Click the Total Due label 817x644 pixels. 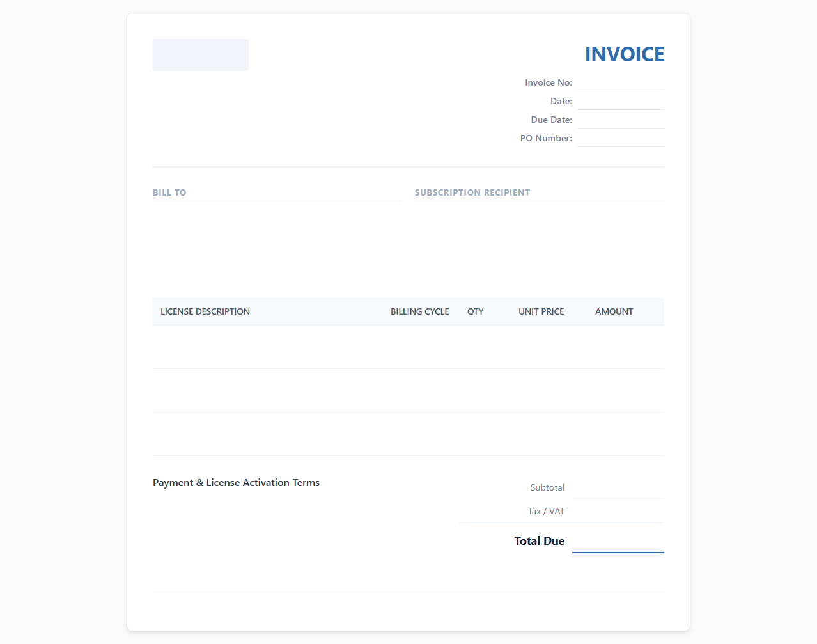coord(540,541)
